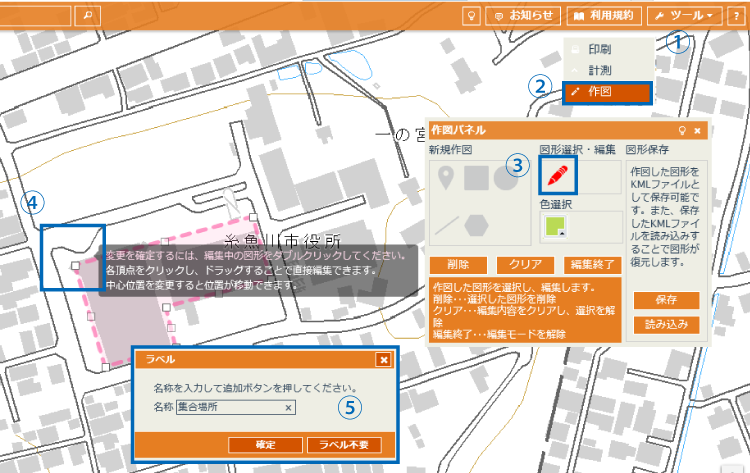The width and height of the screenshot is (750, 473).
Task: Click the 確定 confirm button
Action: (x=265, y=445)
